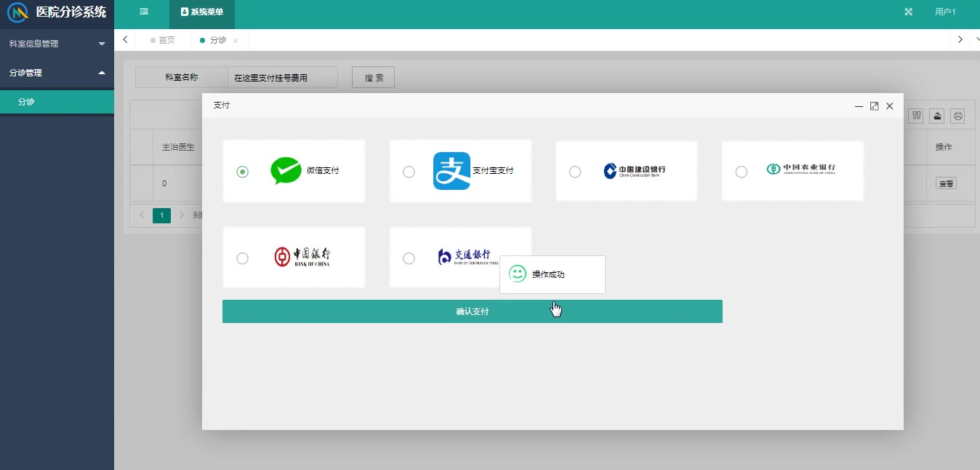The width and height of the screenshot is (980, 470).
Task: Close the 分诊 tab
Action: pos(236,41)
